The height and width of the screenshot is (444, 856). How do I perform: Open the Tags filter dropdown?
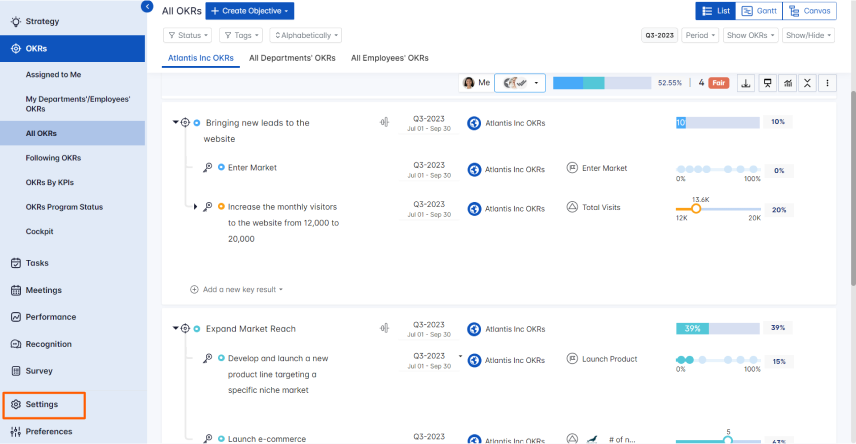click(241, 35)
